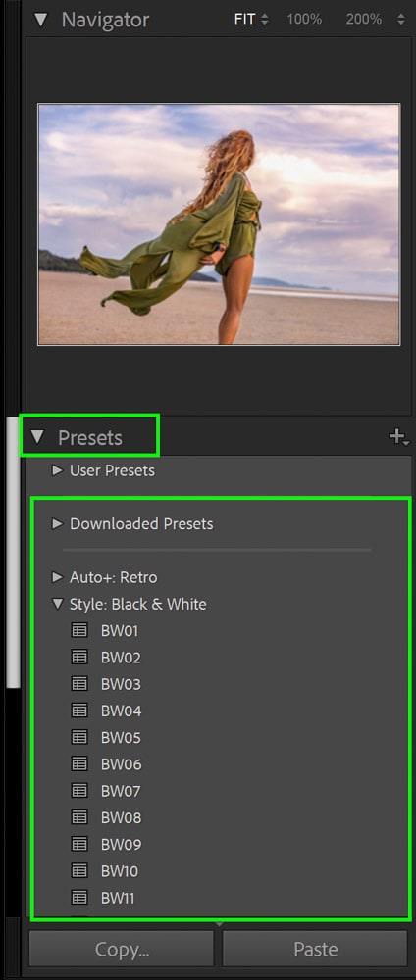Viewport: 416px width, 980px height.
Task: Click the Navigator preview photo
Action: [219, 223]
